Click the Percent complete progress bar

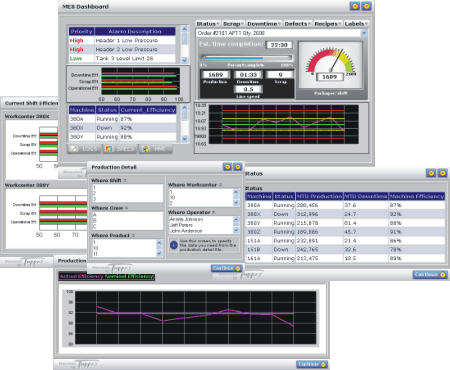(246, 58)
